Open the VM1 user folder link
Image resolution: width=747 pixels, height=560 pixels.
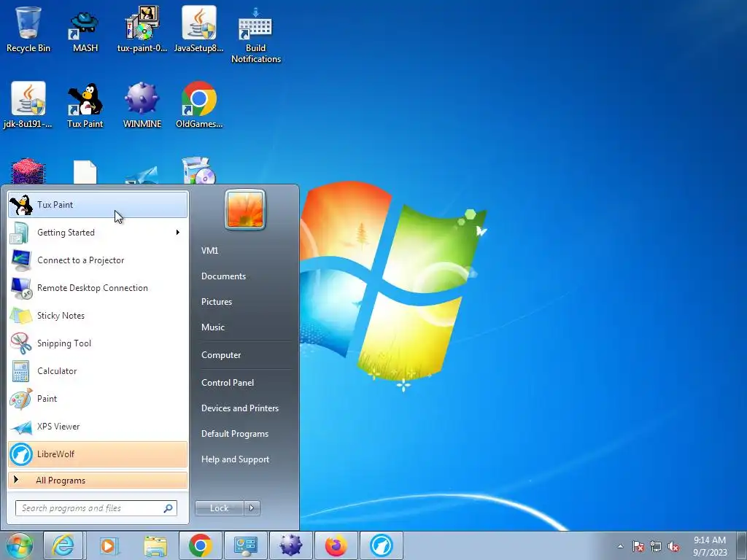209,251
